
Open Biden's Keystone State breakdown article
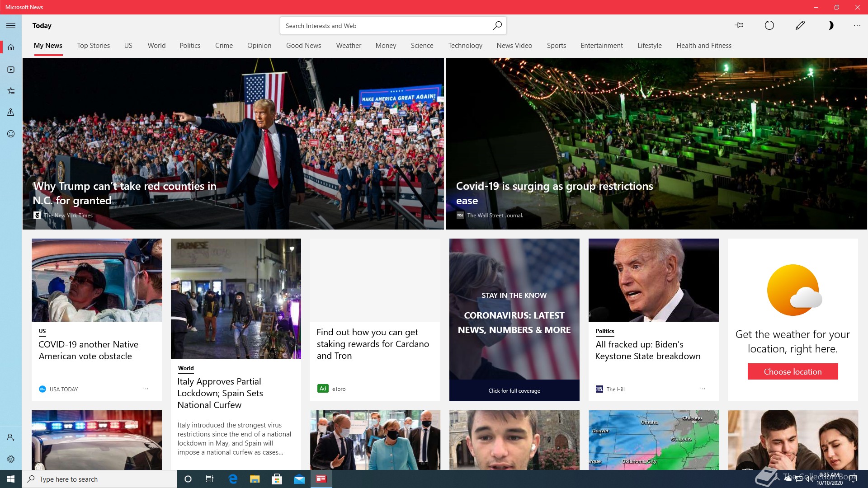point(648,350)
